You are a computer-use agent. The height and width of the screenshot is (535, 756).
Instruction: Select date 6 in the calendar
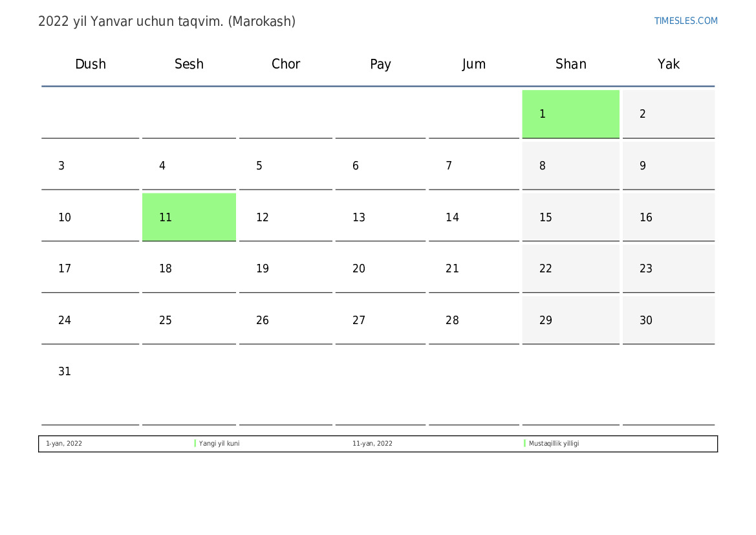[x=380, y=166]
